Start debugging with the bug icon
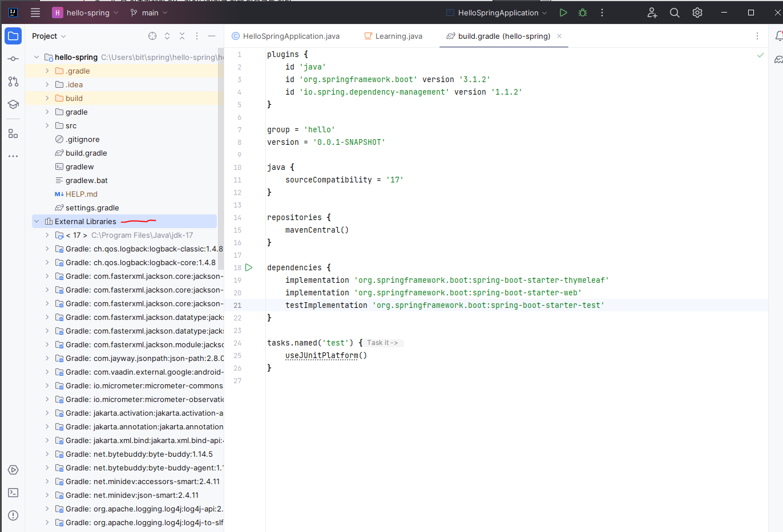 [583, 13]
